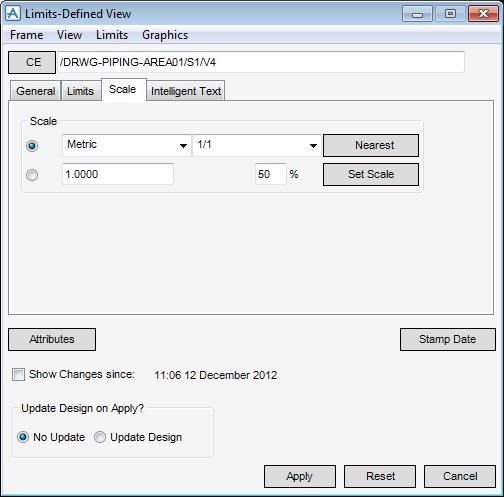This screenshot has width=504, height=497.
Task: Click the AVEVA application icon in title bar
Action: [13, 14]
